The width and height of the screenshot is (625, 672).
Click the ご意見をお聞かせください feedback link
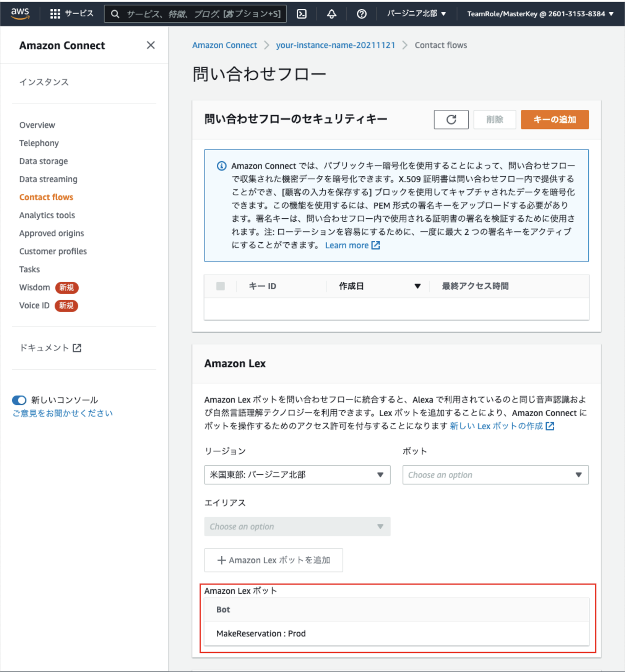tap(62, 413)
